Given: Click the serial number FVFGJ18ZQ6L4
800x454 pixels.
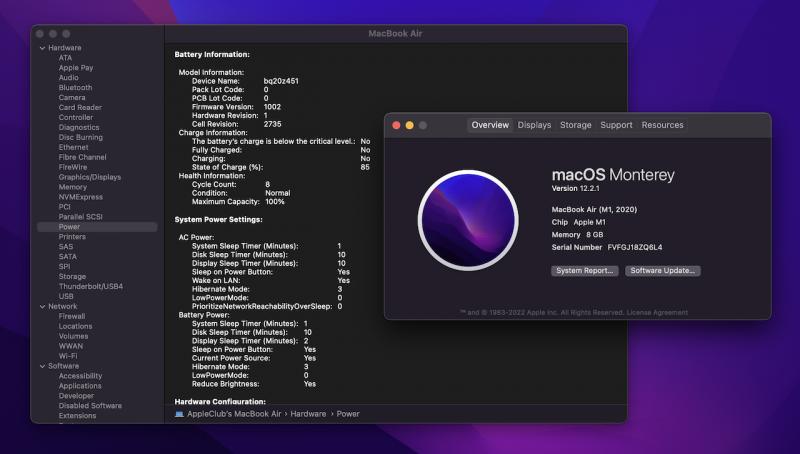Looking at the screenshot, I should coord(635,247).
